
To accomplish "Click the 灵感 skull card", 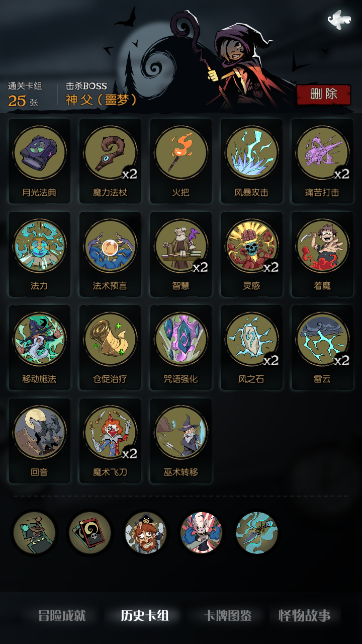I will tap(251, 246).
